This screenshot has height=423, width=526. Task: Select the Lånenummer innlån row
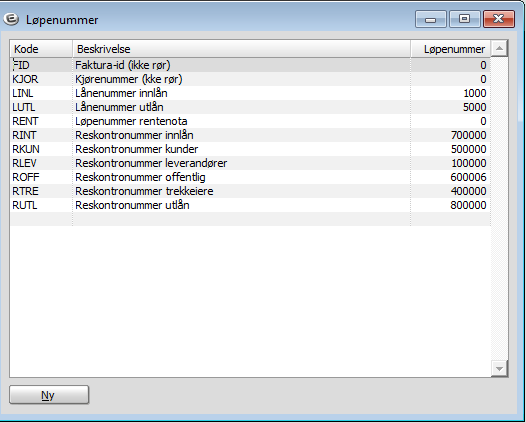coord(250,93)
